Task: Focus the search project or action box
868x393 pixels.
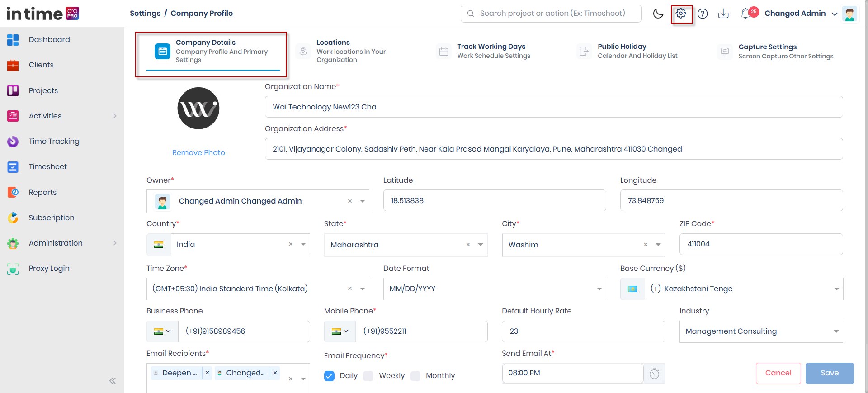Action: tap(551, 14)
